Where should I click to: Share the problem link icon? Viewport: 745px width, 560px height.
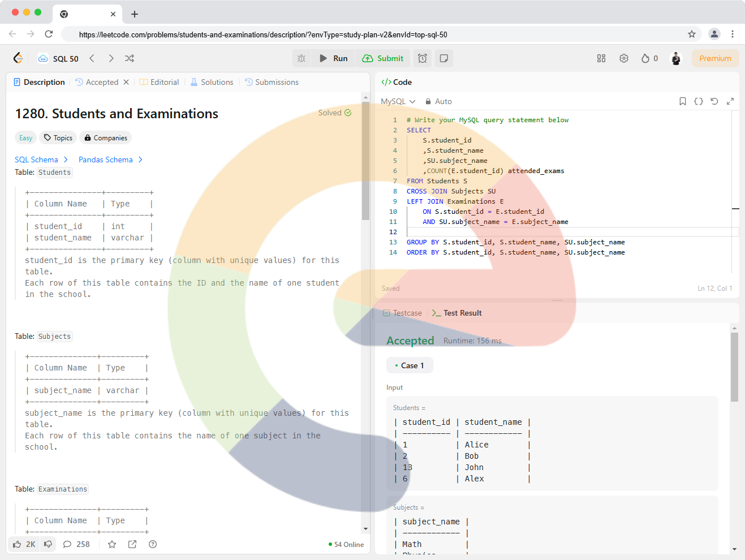click(132, 544)
